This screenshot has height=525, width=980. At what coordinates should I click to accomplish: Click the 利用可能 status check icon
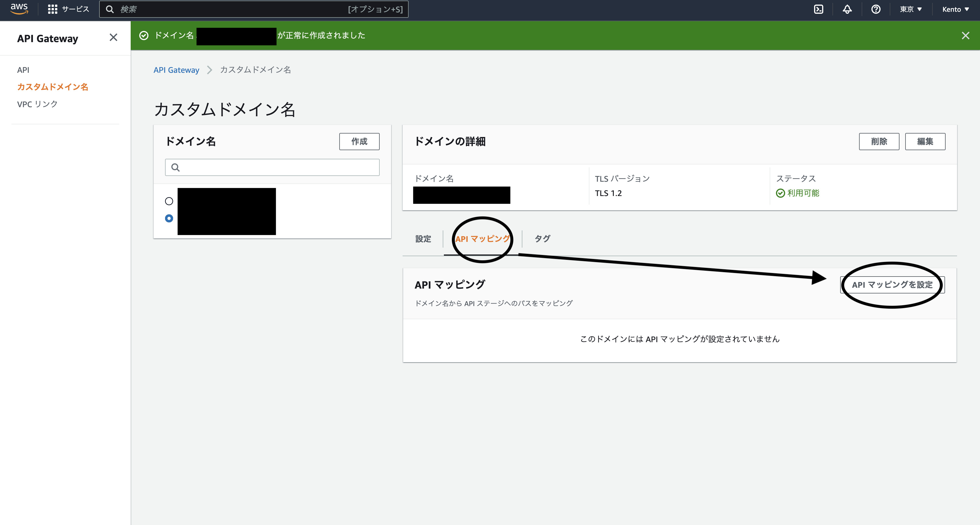(781, 193)
